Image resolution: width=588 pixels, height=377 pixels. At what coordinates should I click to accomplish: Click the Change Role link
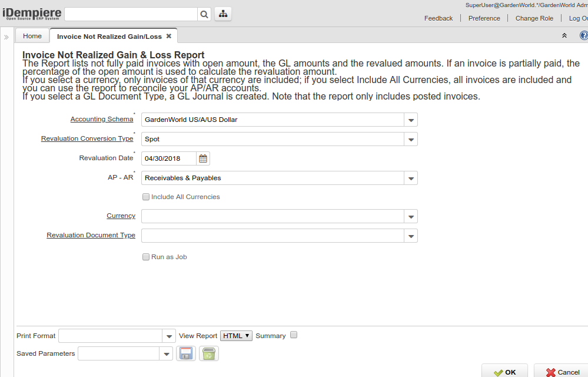(x=534, y=18)
